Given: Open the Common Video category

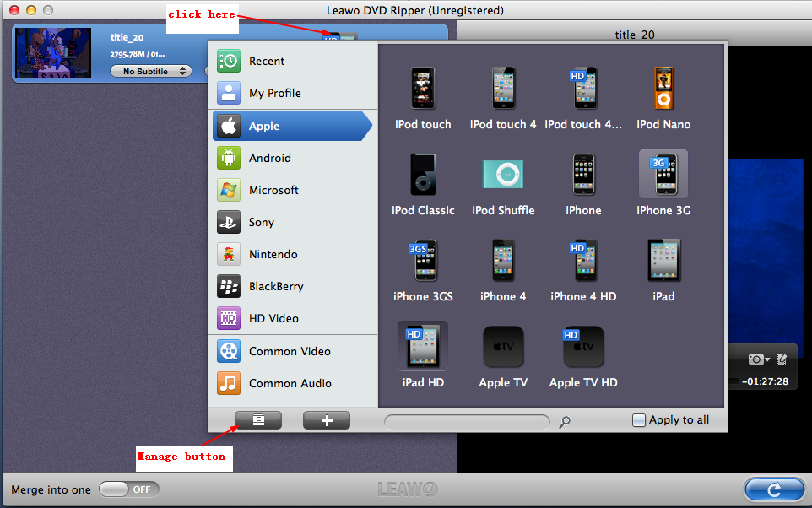Looking at the screenshot, I should pos(293,351).
